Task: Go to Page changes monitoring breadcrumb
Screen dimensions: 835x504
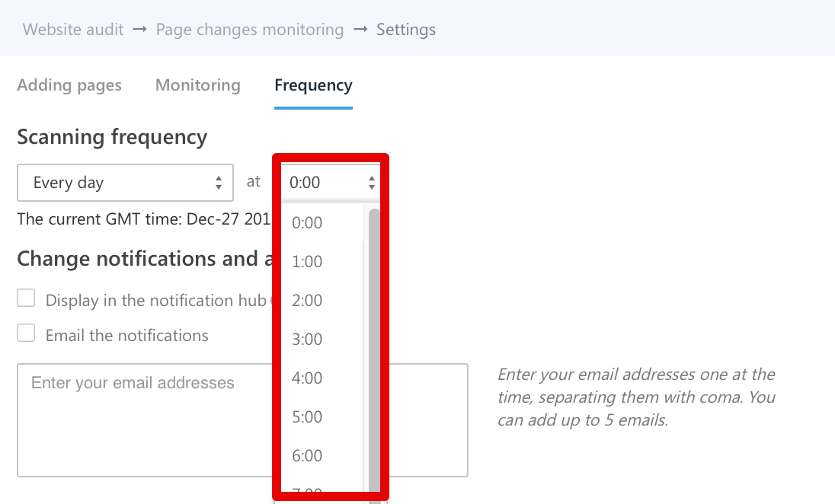Action: point(250,30)
